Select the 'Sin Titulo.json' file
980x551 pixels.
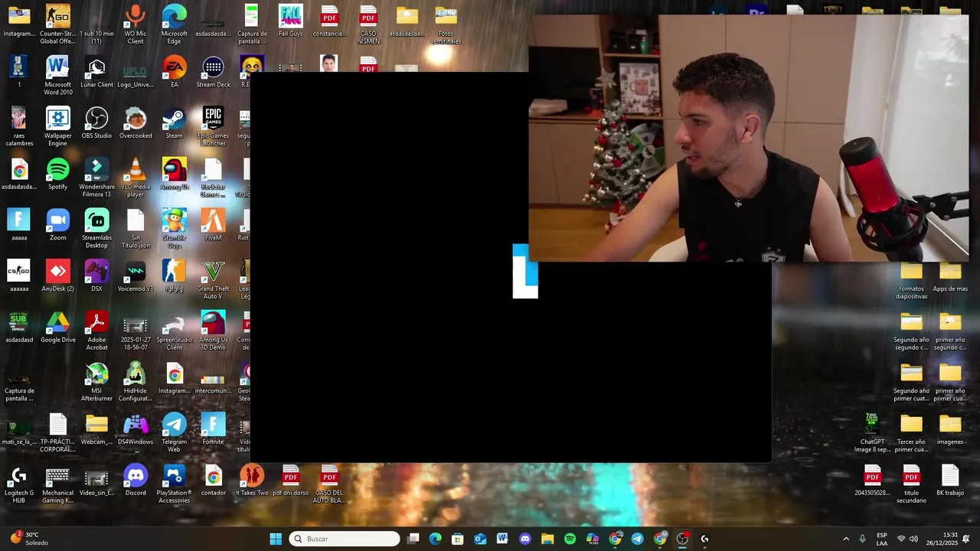[136, 228]
